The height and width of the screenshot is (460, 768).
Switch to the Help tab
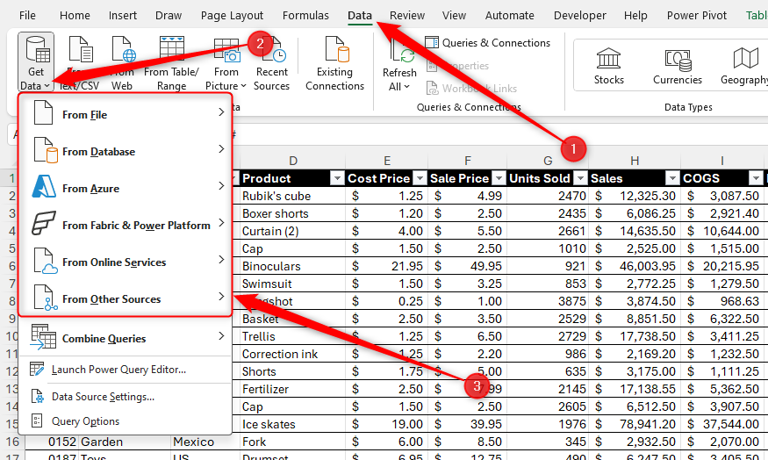coord(635,15)
